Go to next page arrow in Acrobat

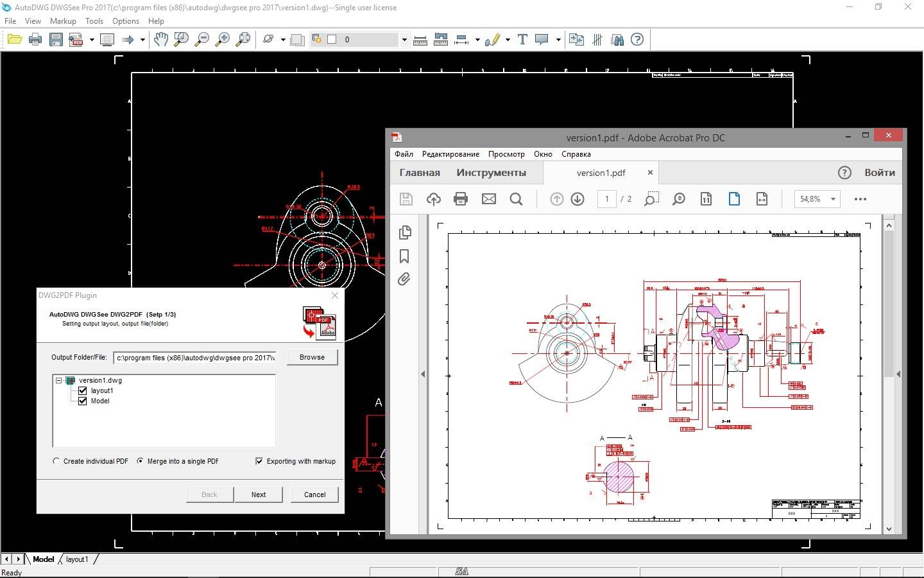pos(577,199)
